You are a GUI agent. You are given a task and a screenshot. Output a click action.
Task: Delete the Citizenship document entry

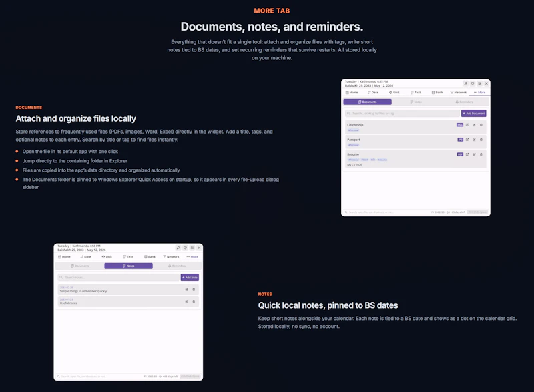pos(481,125)
